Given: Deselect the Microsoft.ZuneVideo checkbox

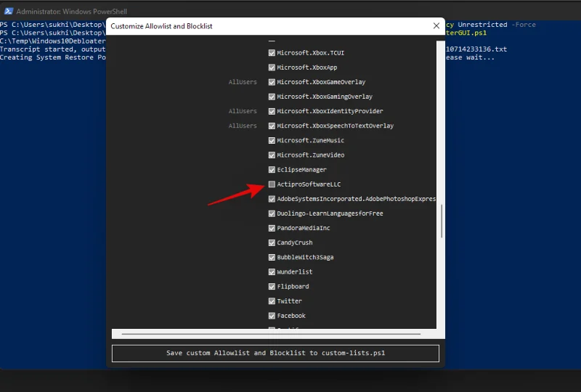Looking at the screenshot, I should click(272, 155).
